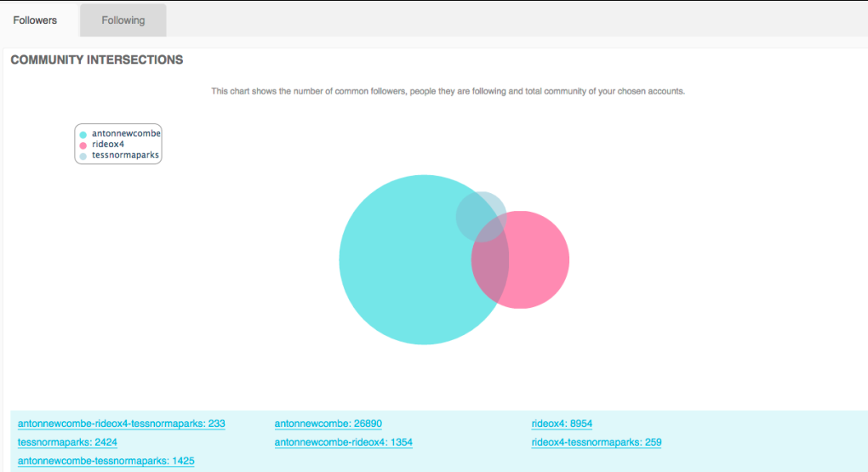Switch to the Followers tab
This screenshot has height=472, width=868.
(35, 20)
